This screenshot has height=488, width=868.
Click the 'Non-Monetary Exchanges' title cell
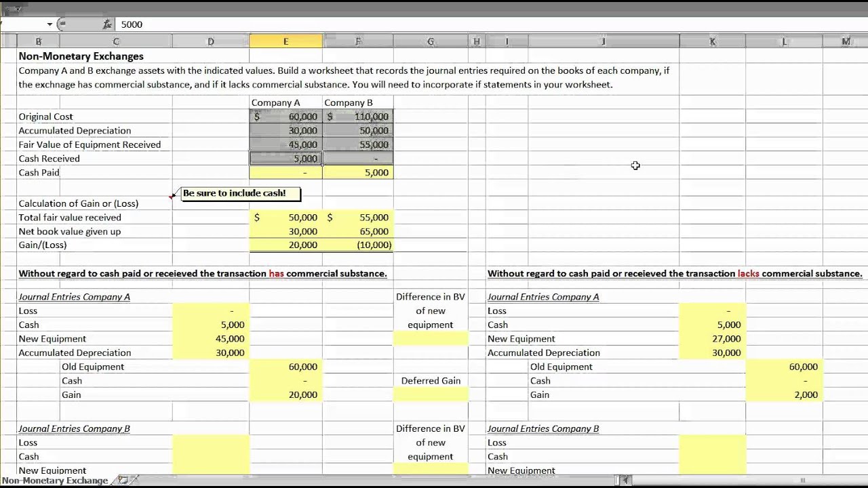pos(81,56)
